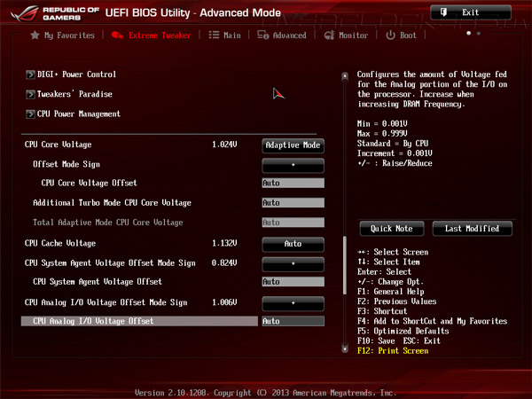Image resolution: width=532 pixels, height=399 pixels.
Task: Toggle the Offset Mode Sign plus button
Action: (x=293, y=165)
